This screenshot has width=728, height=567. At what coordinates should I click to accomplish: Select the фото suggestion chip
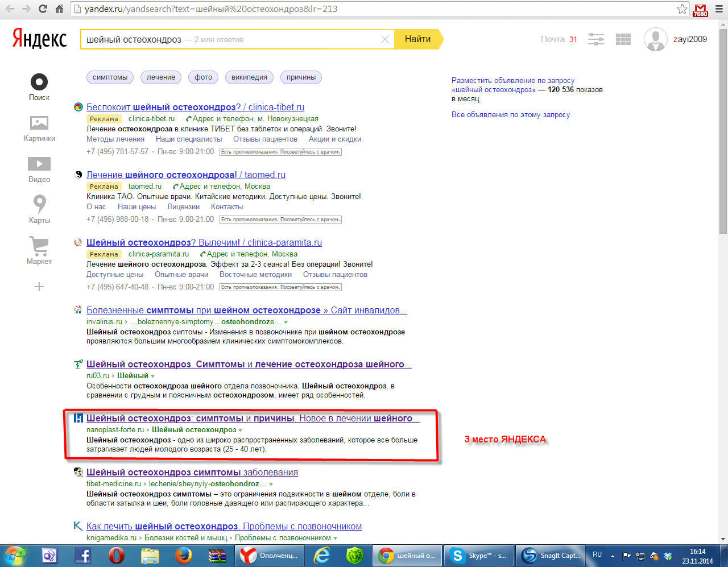click(x=203, y=77)
